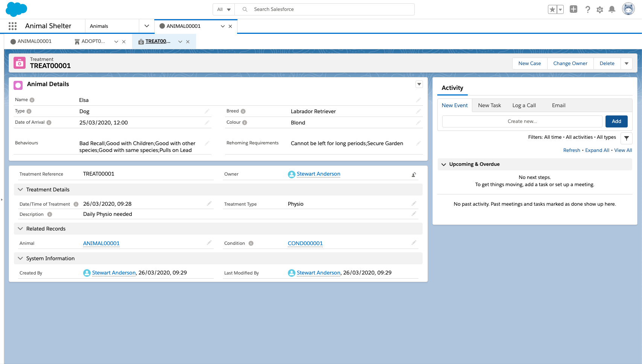Viewport: 642px width, 364px height.
Task: Open the Setup gear icon
Action: pos(600,9)
